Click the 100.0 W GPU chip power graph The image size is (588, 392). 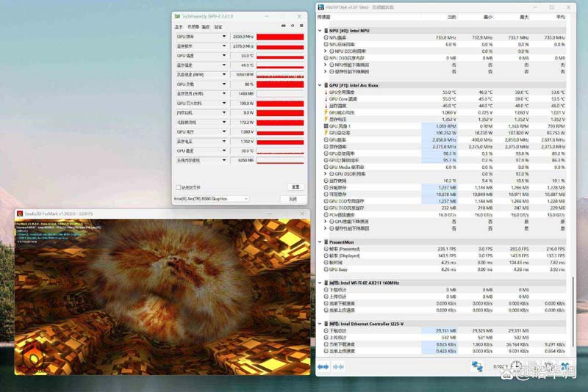coord(280,104)
